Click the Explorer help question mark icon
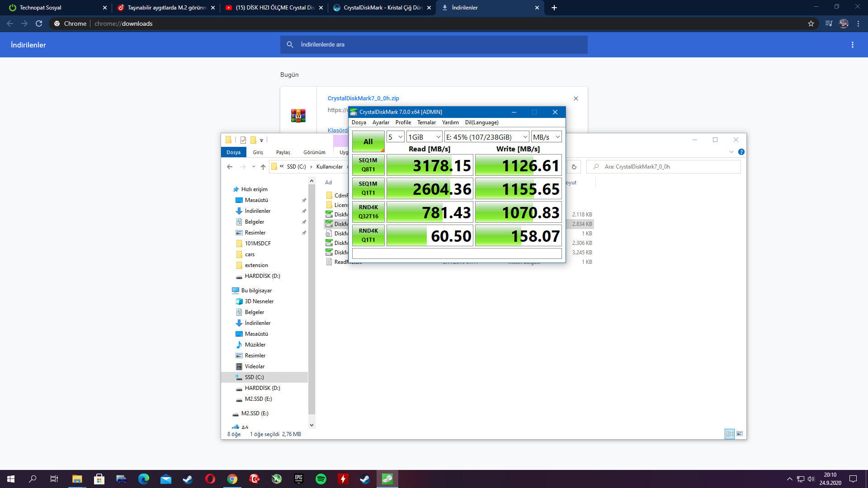Image resolution: width=868 pixels, height=488 pixels. [x=741, y=152]
